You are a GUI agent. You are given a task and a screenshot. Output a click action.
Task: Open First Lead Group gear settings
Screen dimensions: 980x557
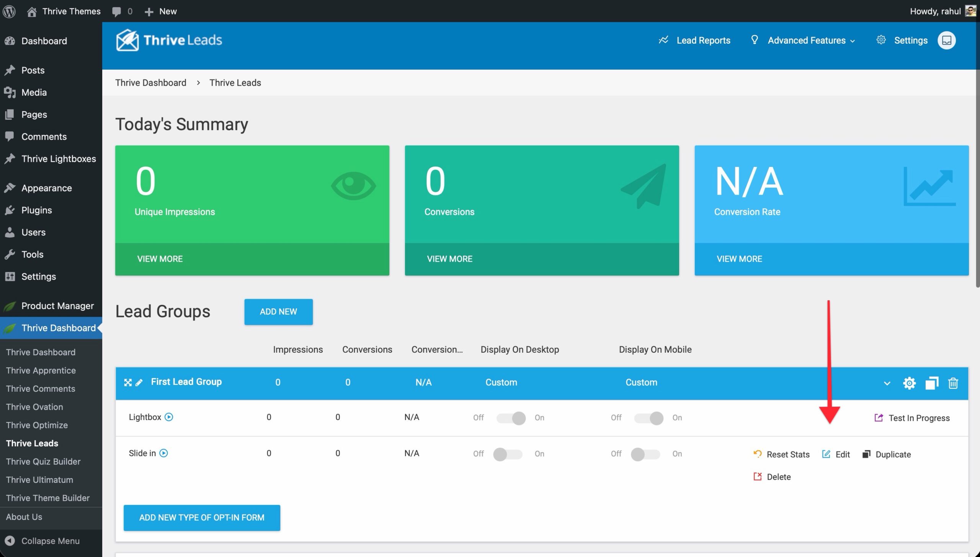909,383
